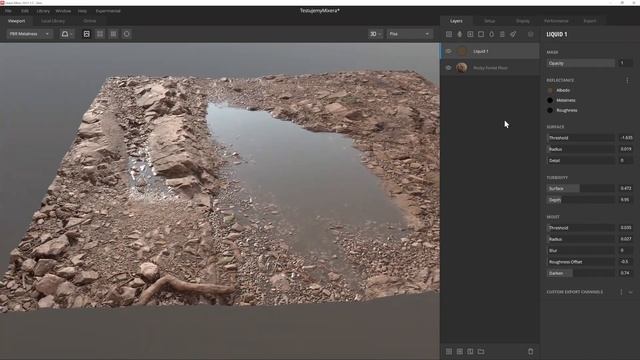
Task: Open the 3D view mode dropdown
Action: click(x=376, y=34)
